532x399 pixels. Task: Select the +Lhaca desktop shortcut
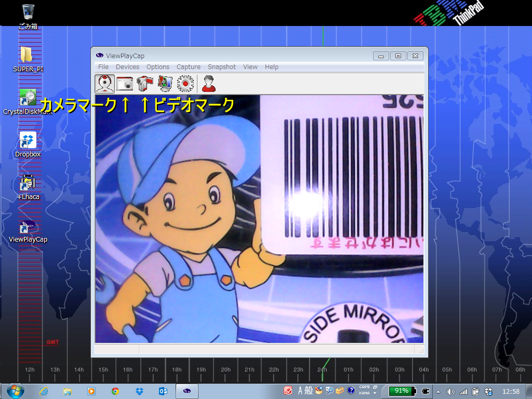coord(28,187)
